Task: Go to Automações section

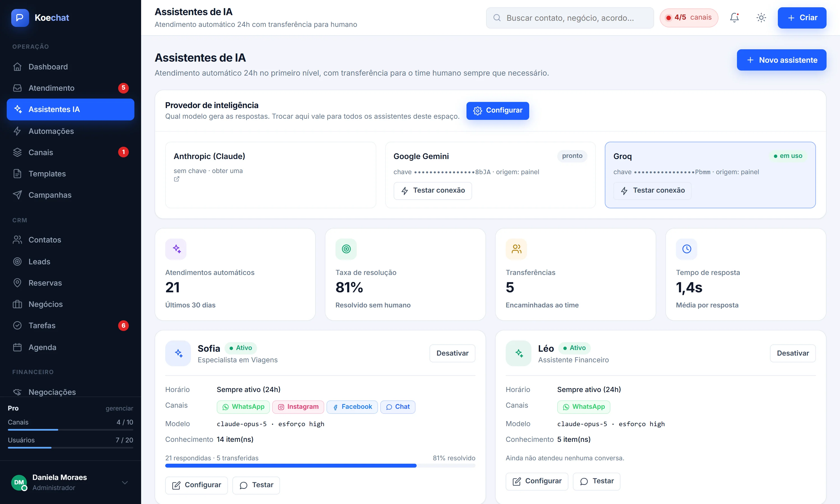Action: pyautogui.click(x=71, y=131)
